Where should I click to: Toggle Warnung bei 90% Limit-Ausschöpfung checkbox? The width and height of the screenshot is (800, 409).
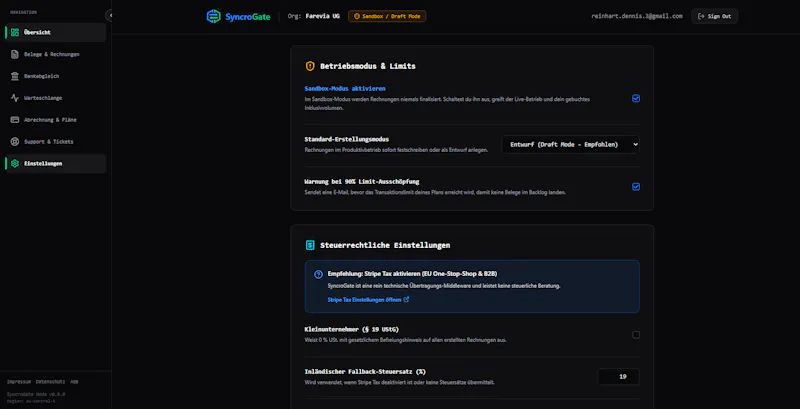[636, 187]
